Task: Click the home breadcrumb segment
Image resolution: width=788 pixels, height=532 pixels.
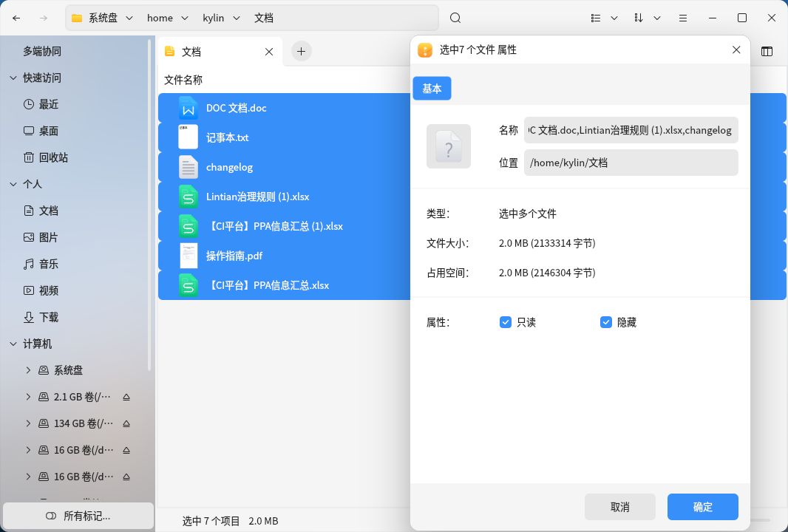Action: coord(160,18)
